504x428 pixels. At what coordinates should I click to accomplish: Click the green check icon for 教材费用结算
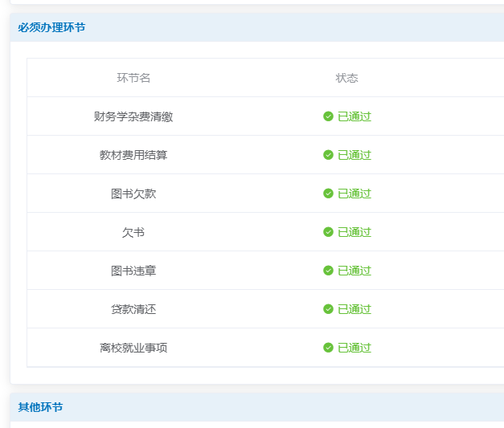pos(328,155)
